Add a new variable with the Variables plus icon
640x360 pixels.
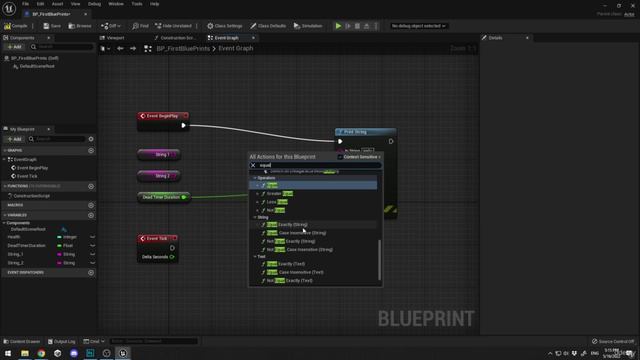[91, 215]
